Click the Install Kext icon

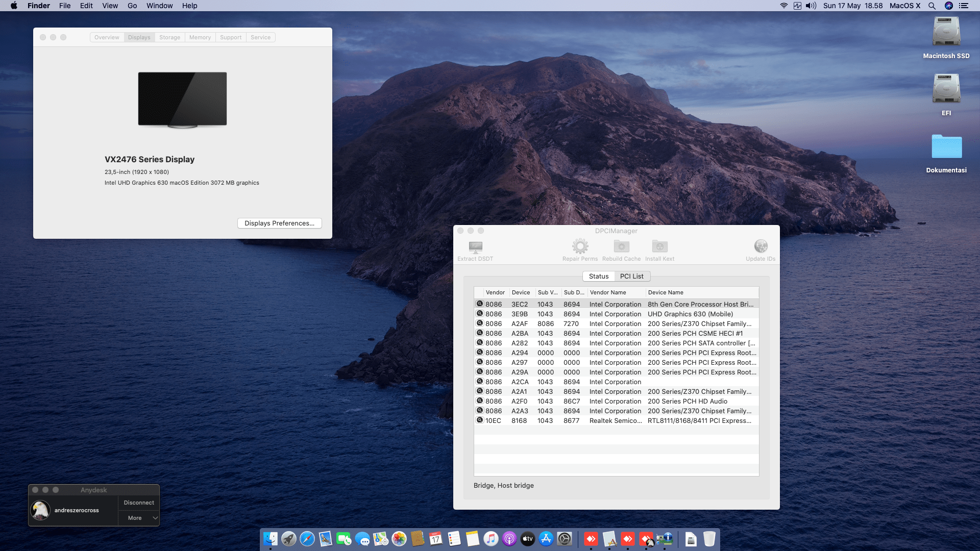659,247
